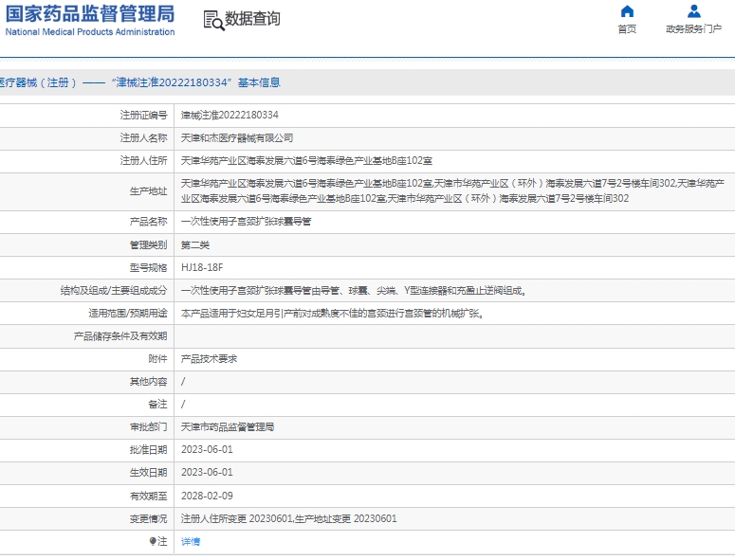Click the 批准日期 value 2023-06-01
This screenshot has width=735, height=560.
(x=207, y=449)
